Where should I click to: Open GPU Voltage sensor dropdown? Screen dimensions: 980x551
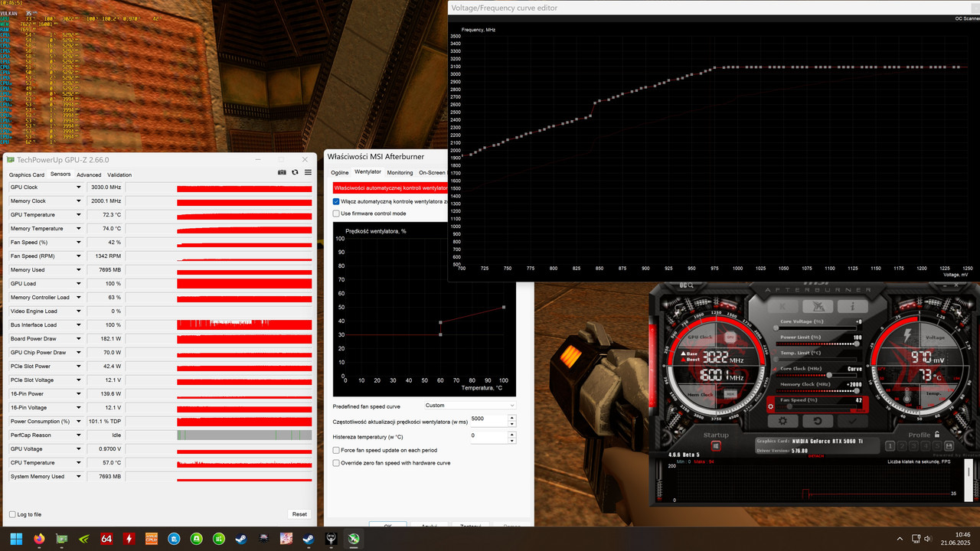pyautogui.click(x=78, y=449)
